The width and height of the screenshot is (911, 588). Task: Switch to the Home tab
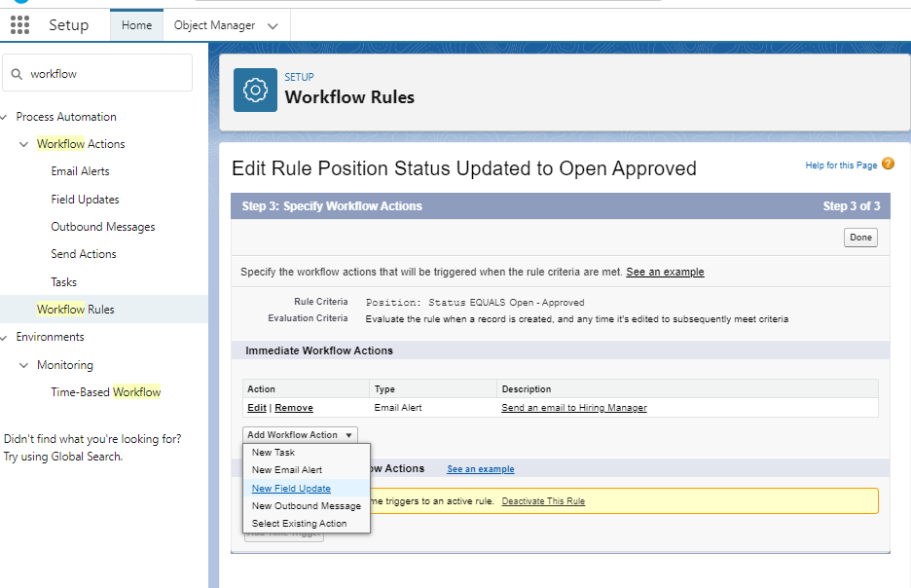(x=136, y=25)
